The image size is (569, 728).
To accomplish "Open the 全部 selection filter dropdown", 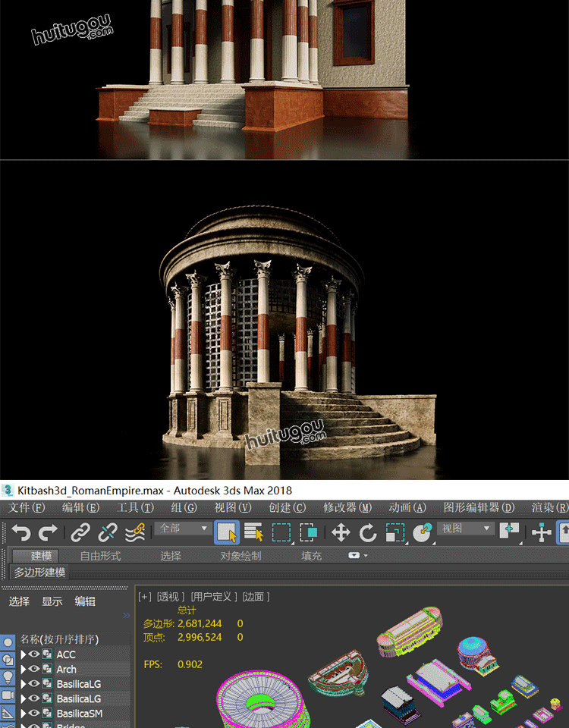I will point(184,529).
